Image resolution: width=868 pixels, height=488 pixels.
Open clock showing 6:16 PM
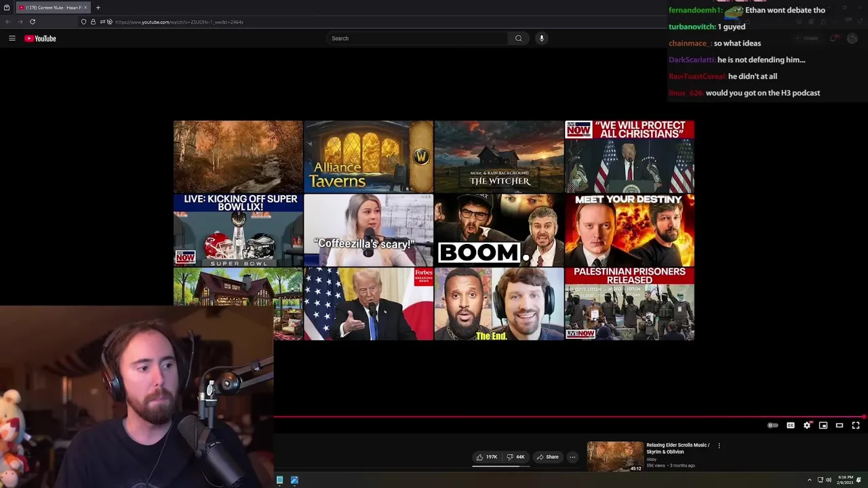[845, 480]
